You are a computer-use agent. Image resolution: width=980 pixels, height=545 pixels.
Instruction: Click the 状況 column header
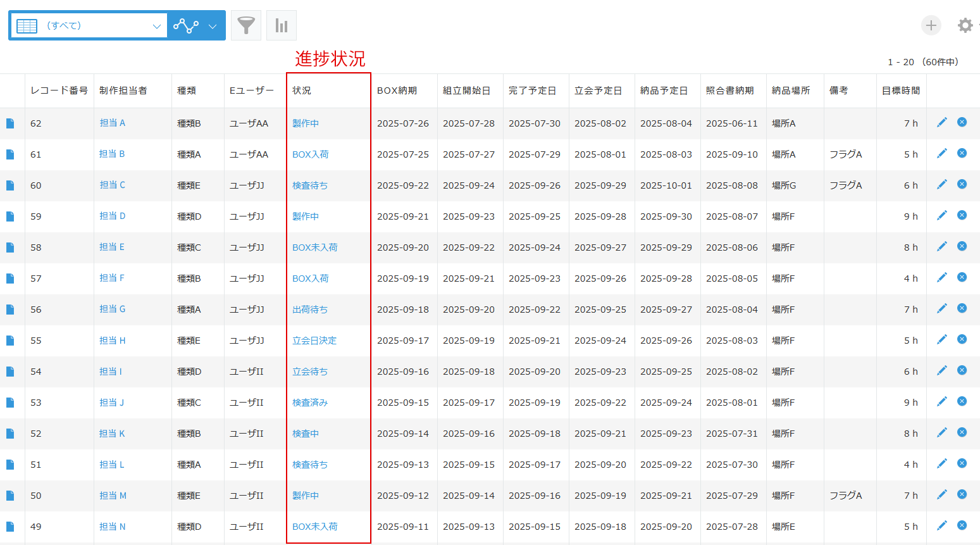302,91
